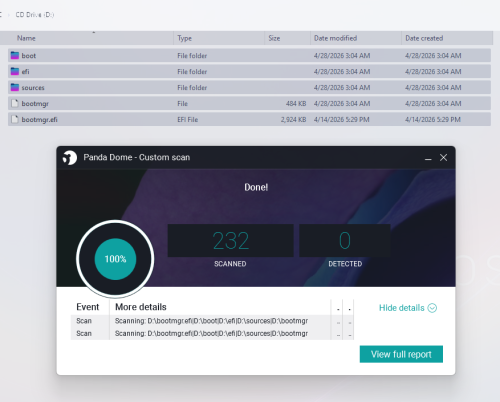Select the sources folder name
500x402 pixels.
[33, 88]
